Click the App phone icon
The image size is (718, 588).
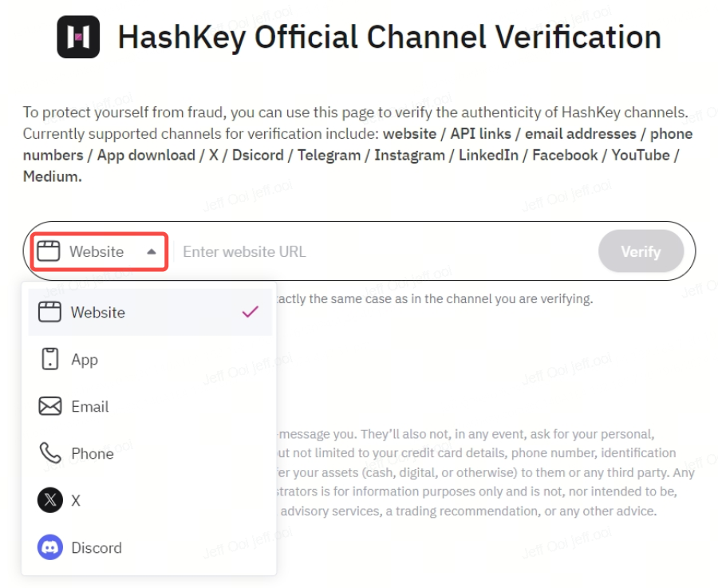(x=50, y=359)
